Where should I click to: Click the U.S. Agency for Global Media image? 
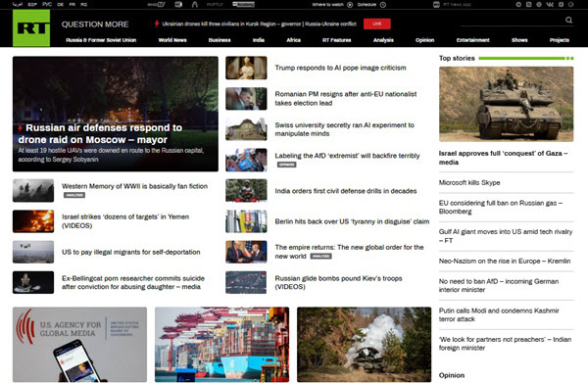tap(80, 345)
